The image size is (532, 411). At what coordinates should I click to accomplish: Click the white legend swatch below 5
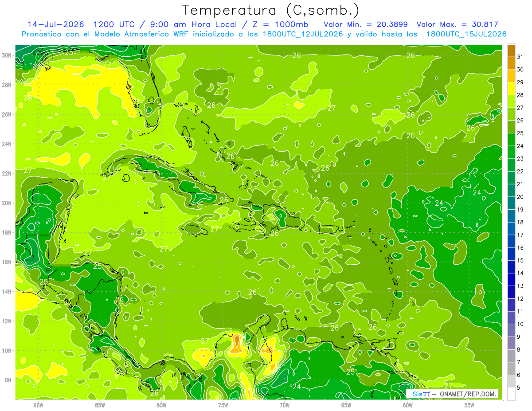pyautogui.click(x=511, y=394)
